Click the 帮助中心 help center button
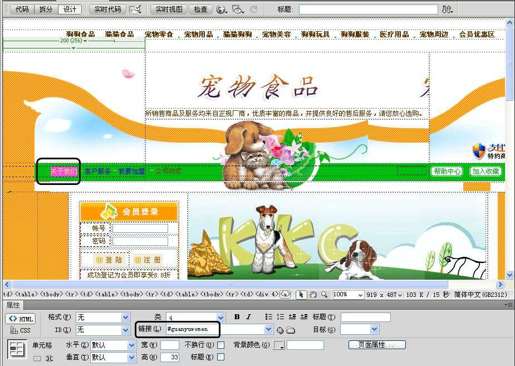Viewport: 515px width, 366px height. click(x=447, y=171)
